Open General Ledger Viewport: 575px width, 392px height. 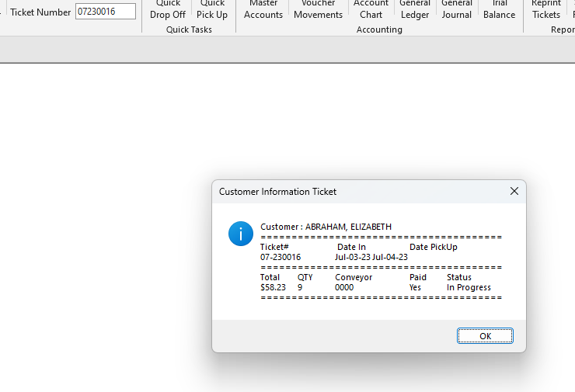pos(415,9)
